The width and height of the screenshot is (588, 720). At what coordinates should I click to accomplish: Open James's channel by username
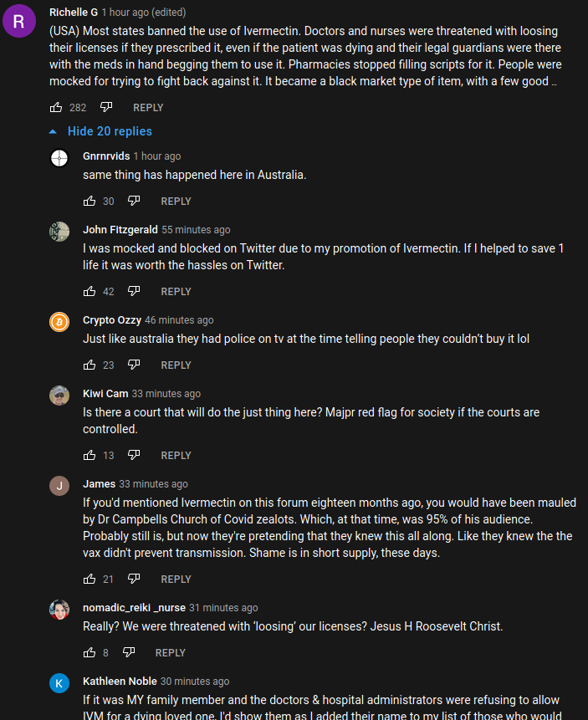[99, 484]
